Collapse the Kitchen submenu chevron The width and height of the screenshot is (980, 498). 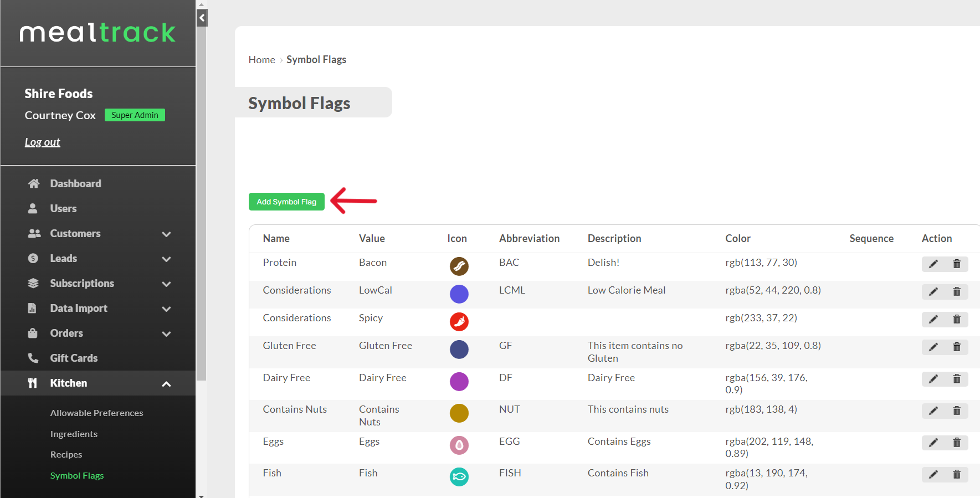tap(166, 384)
